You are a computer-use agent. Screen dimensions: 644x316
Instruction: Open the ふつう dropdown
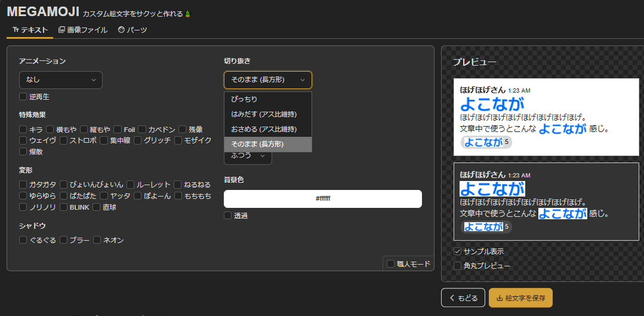click(248, 156)
